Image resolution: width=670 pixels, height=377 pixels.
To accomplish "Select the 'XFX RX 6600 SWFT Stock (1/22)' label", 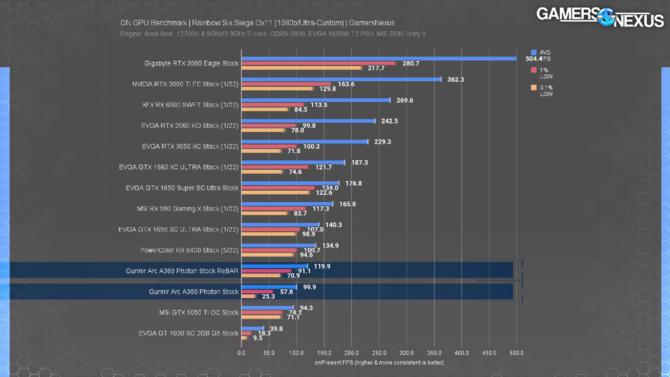I will point(190,105).
